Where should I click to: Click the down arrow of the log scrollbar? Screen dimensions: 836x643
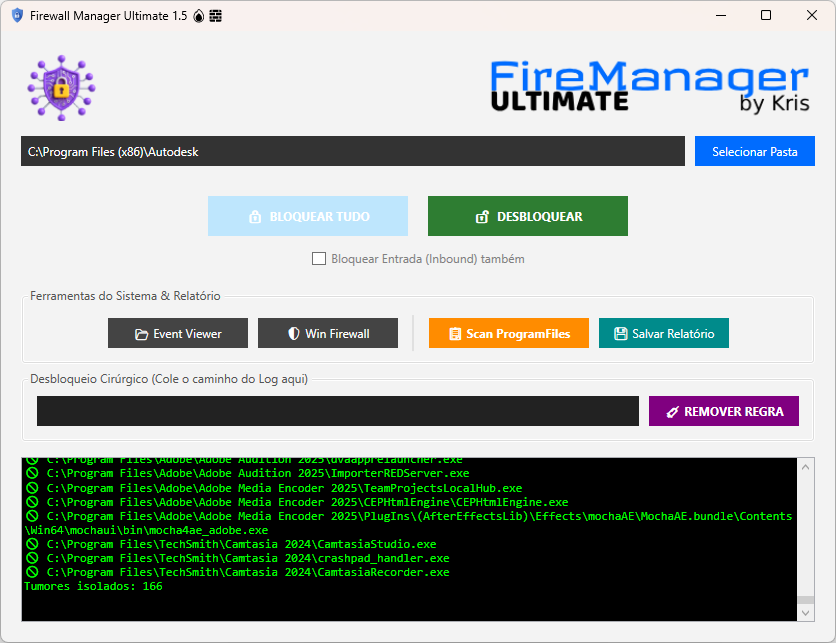pyautogui.click(x=803, y=611)
